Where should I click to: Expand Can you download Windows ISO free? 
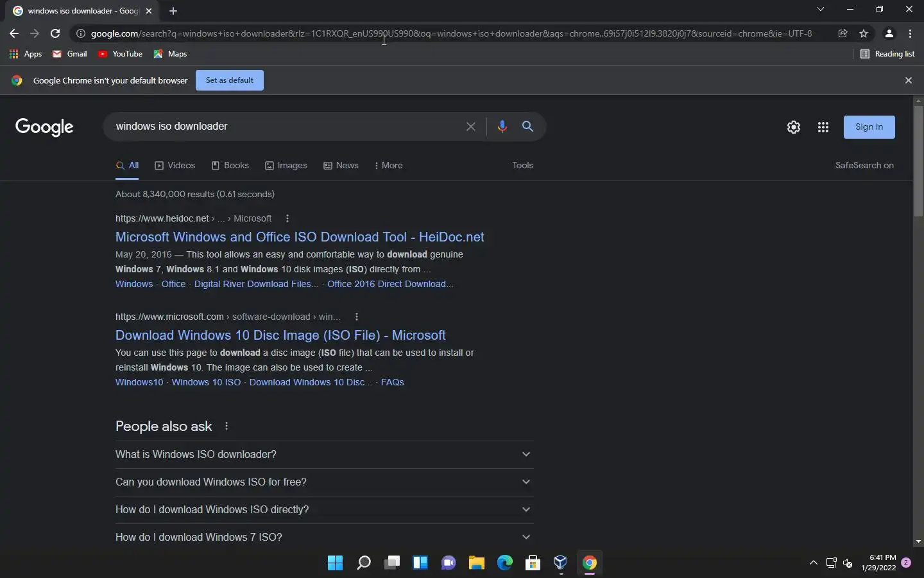pos(324,482)
